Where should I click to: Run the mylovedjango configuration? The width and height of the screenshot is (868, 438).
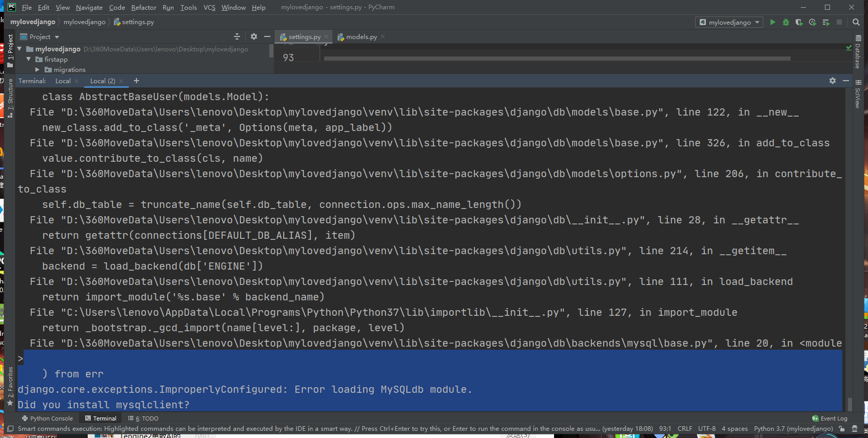click(773, 22)
